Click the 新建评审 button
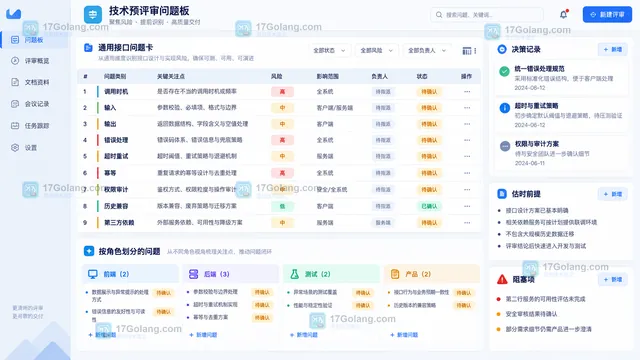 tap(607, 15)
